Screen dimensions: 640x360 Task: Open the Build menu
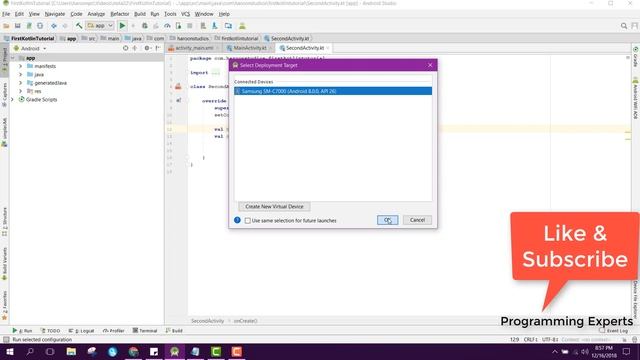pyautogui.click(x=140, y=14)
